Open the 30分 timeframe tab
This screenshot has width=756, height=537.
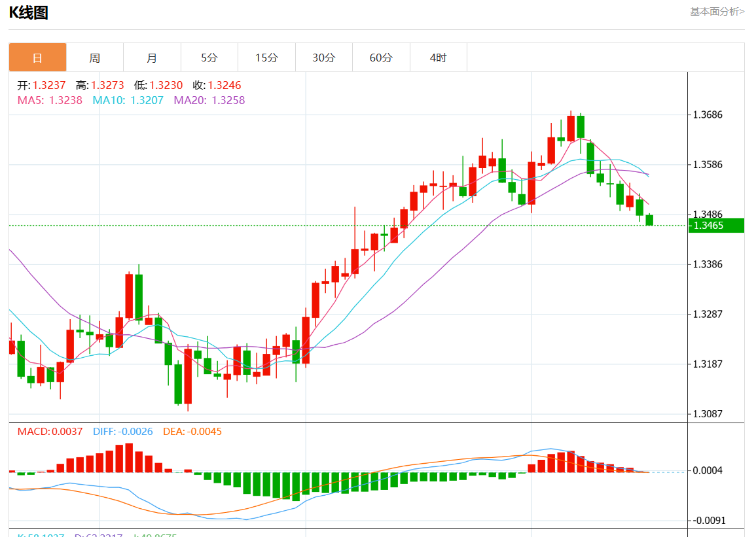pyautogui.click(x=324, y=58)
